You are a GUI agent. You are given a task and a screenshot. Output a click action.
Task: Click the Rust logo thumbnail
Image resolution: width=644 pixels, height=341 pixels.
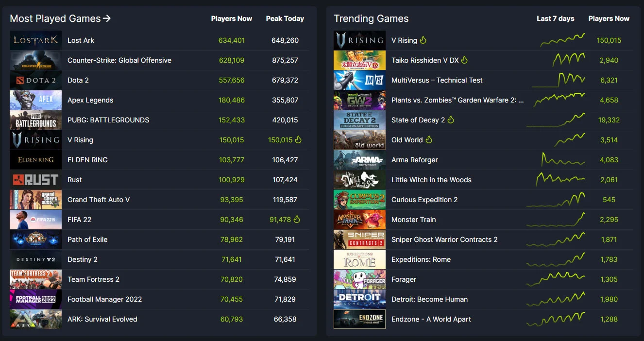coord(35,180)
